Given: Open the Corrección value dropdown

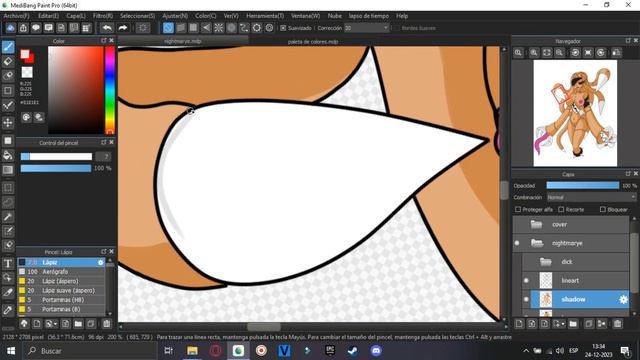Looking at the screenshot, I should [x=367, y=28].
